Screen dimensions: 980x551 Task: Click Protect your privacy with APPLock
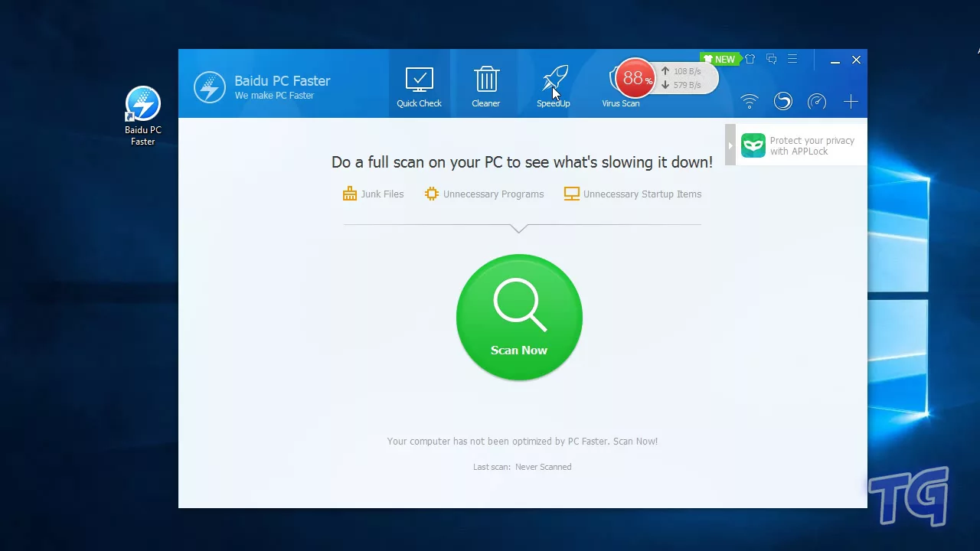coord(812,145)
